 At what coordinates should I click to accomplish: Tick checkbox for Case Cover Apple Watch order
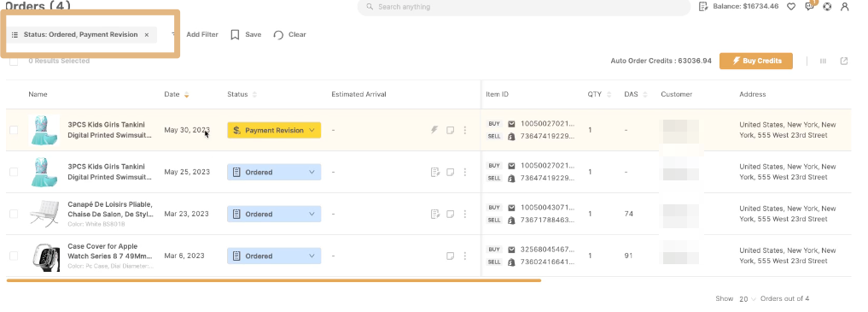[x=14, y=256]
